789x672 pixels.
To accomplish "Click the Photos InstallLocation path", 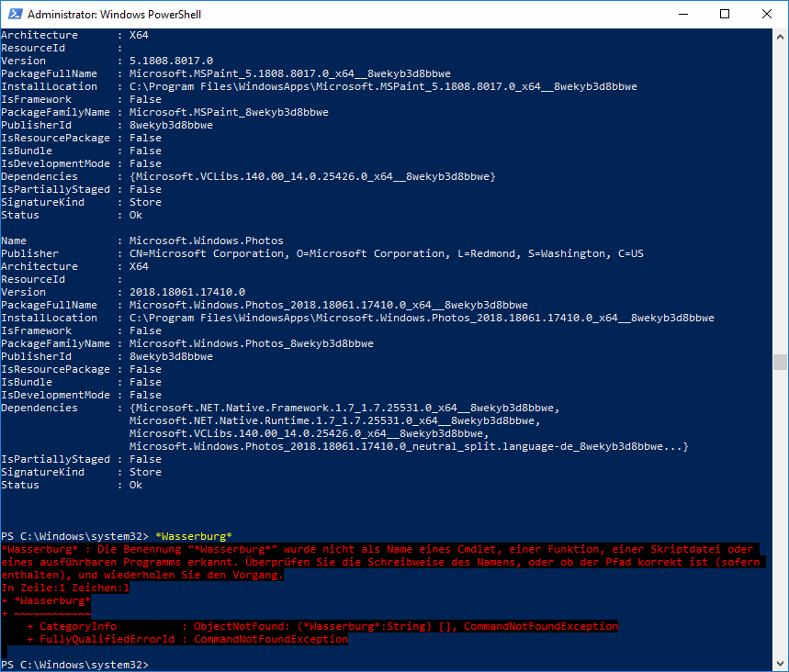I will click(x=422, y=318).
